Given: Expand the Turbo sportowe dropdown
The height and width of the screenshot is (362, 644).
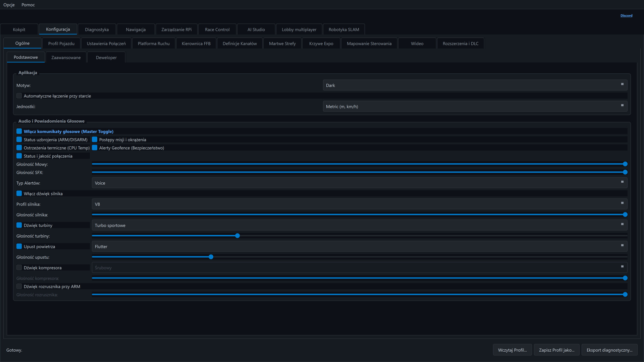Looking at the screenshot, I should (360, 225).
